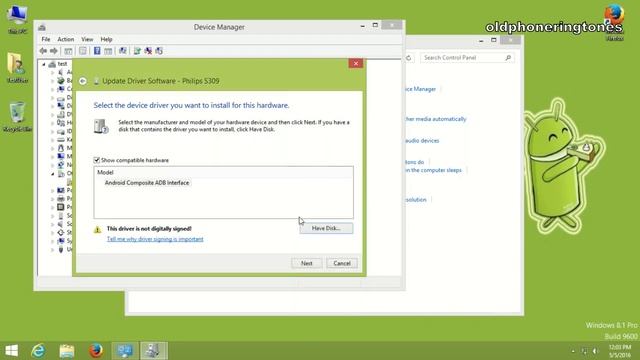Close the Update Driver Software dialog
This screenshot has width=640, height=360.
[x=356, y=63]
